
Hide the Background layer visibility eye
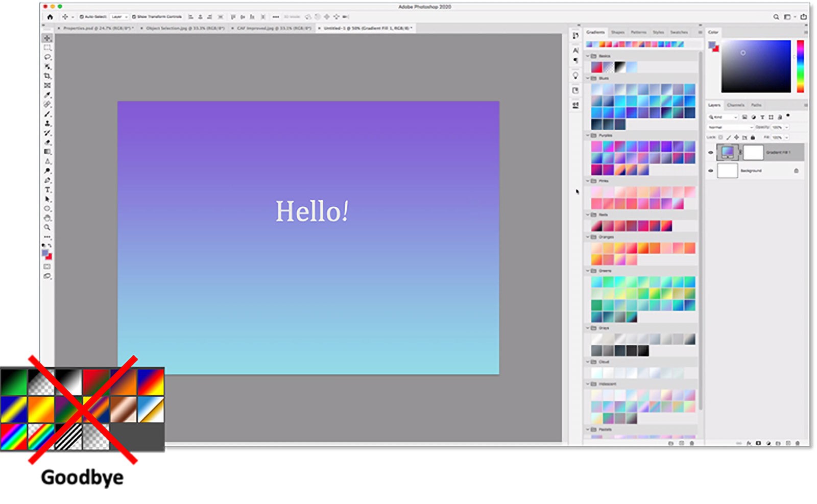coord(710,171)
